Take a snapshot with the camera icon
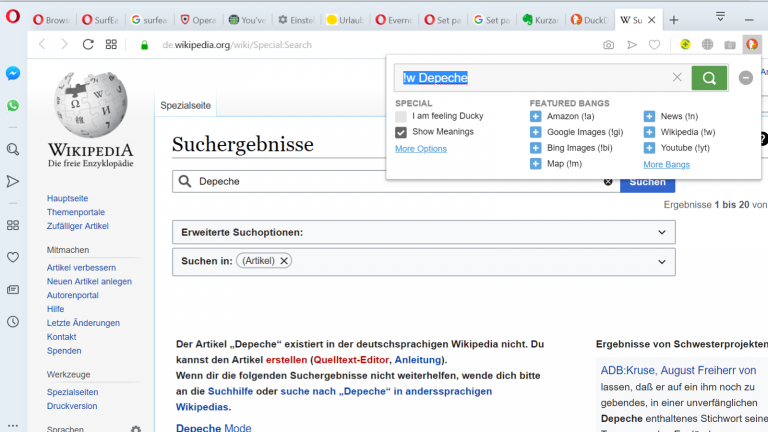The width and height of the screenshot is (768, 432). [x=608, y=45]
